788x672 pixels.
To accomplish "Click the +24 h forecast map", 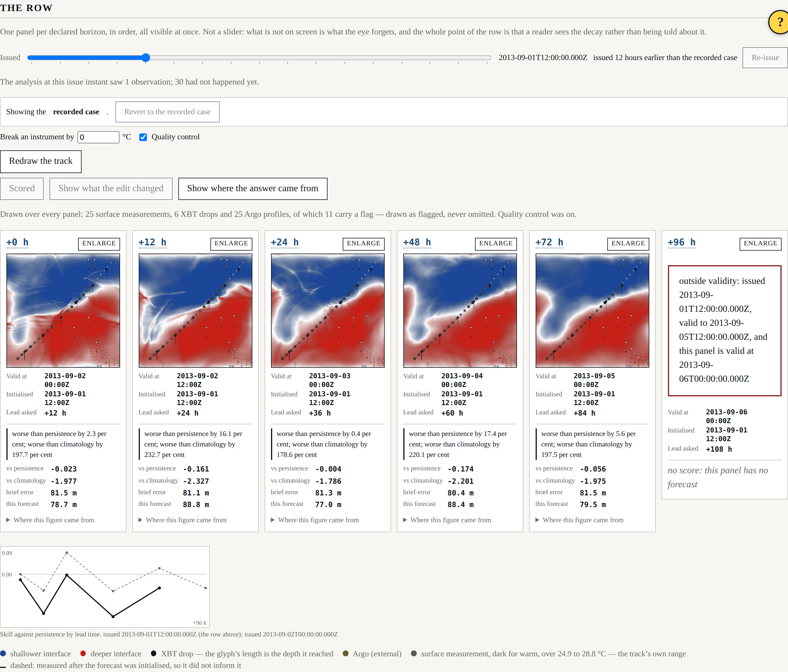I will click(x=328, y=311).
